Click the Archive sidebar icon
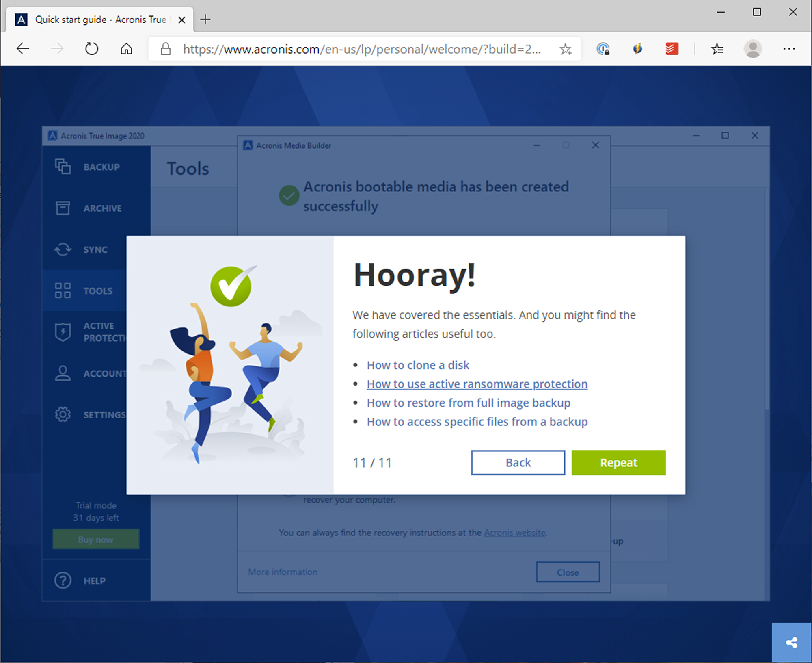 click(x=63, y=208)
